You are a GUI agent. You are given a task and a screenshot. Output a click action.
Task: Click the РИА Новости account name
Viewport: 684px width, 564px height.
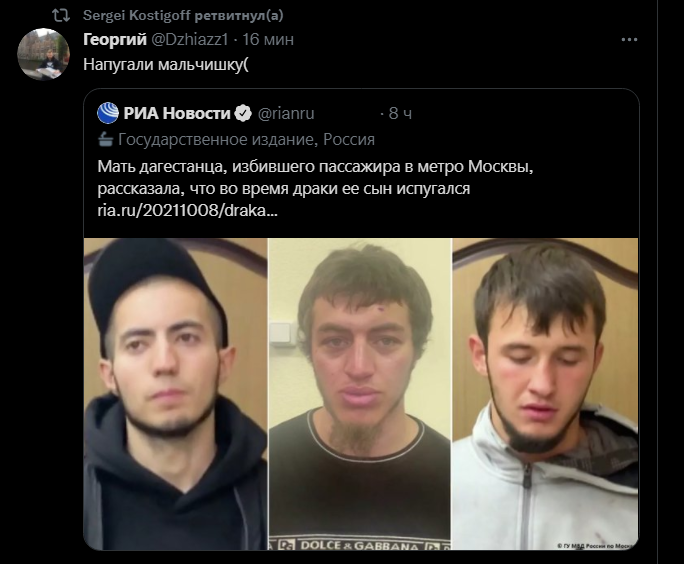tap(177, 113)
